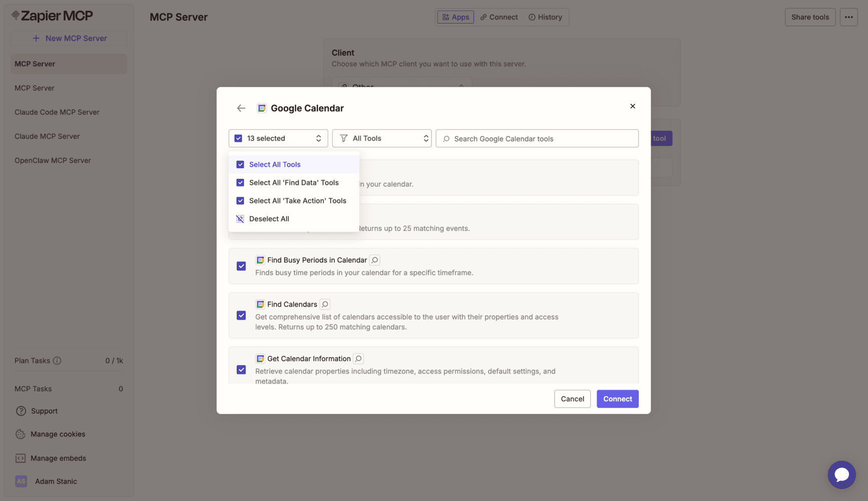
Task: Uncheck the Get Calendar Information checkbox
Action: coord(241,370)
